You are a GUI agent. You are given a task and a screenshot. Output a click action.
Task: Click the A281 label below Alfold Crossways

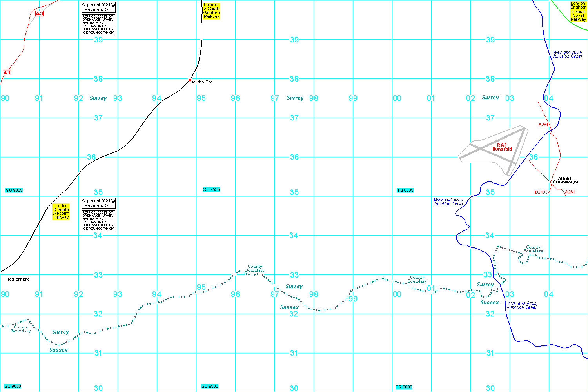point(570,192)
